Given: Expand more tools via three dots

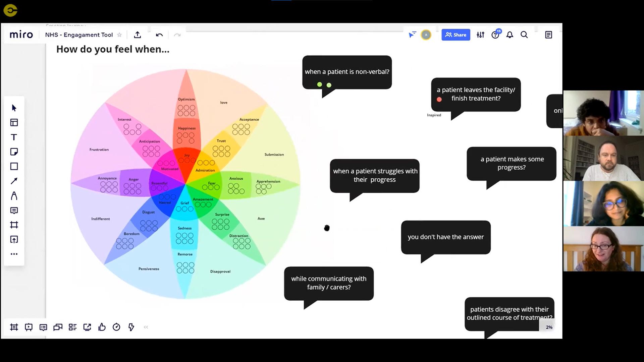Looking at the screenshot, I should (x=14, y=254).
